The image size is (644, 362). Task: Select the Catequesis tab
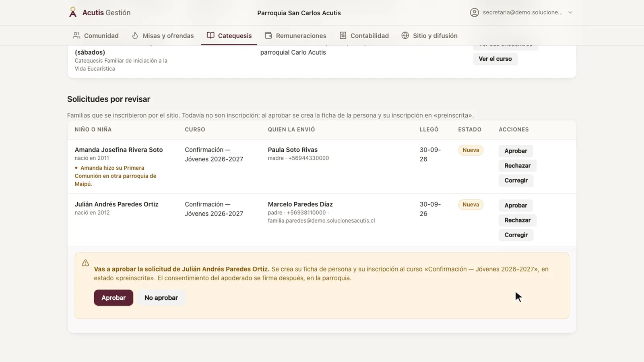(229, 35)
